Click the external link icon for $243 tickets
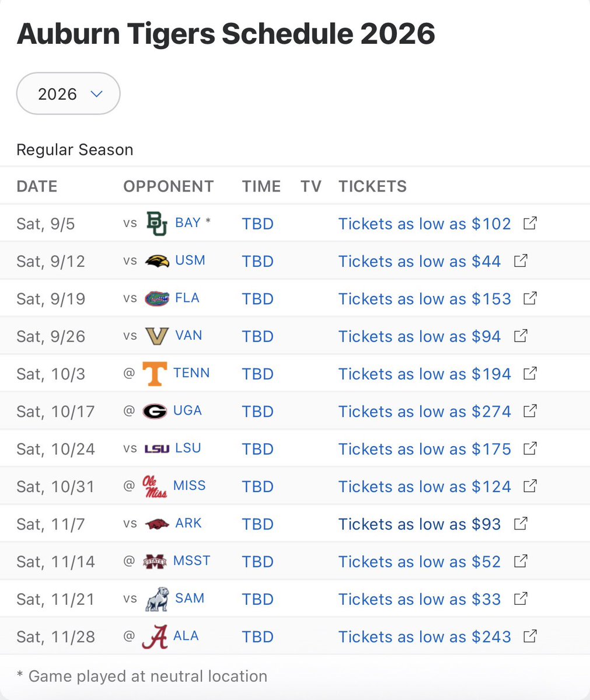 click(530, 636)
